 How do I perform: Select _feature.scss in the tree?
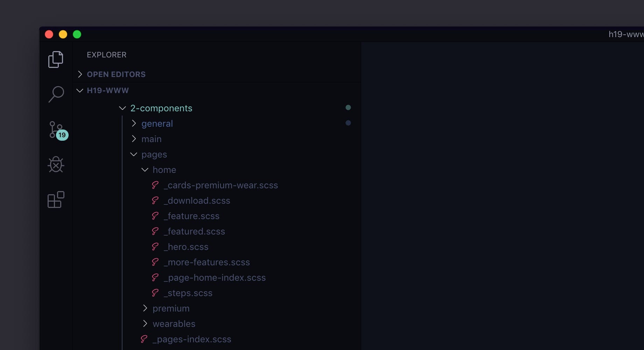[x=191, y=216]
